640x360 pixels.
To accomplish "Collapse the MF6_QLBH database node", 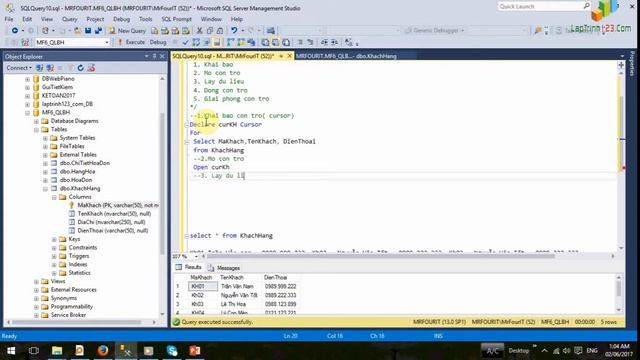I will 28,113.
